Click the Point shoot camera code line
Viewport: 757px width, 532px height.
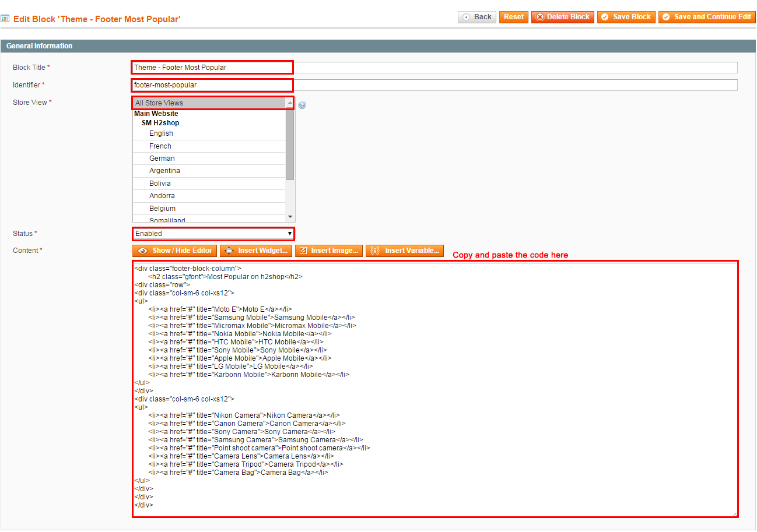[259, 448]
